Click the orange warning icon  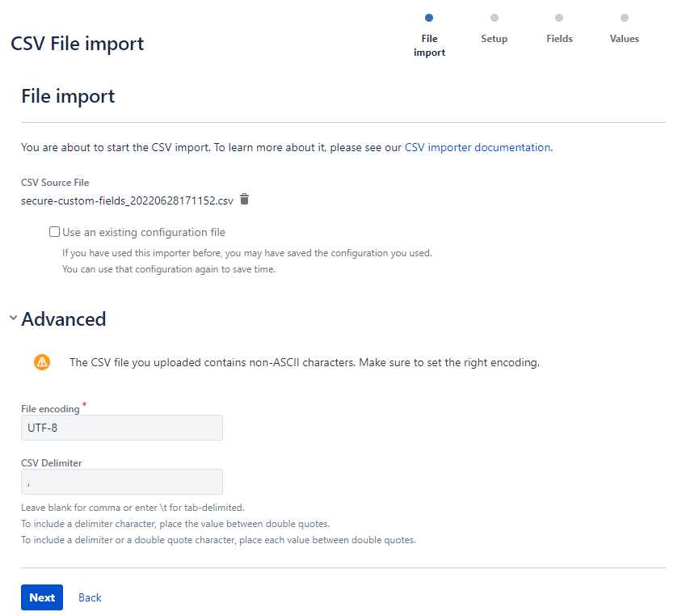(x=42, y=362)
